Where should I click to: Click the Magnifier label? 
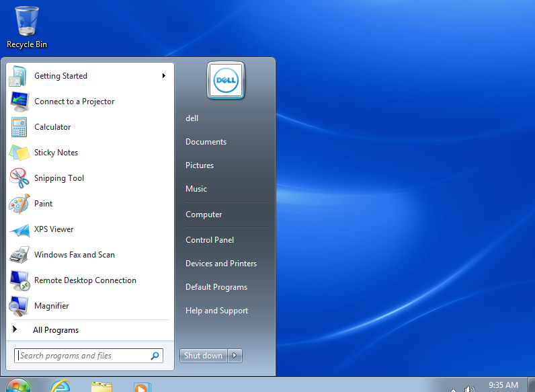[x=52, y=306]
